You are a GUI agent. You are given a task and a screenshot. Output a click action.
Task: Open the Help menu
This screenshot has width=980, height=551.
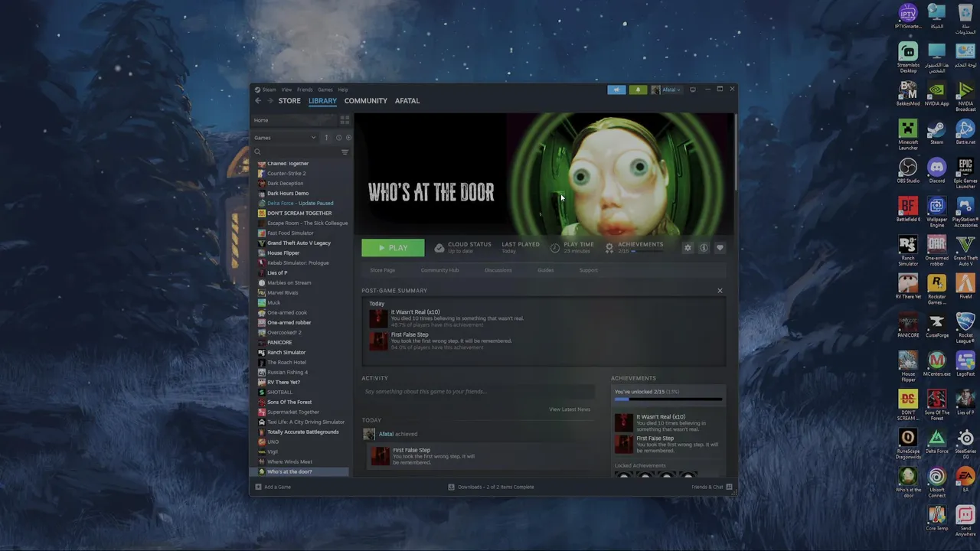coord(343,90)
